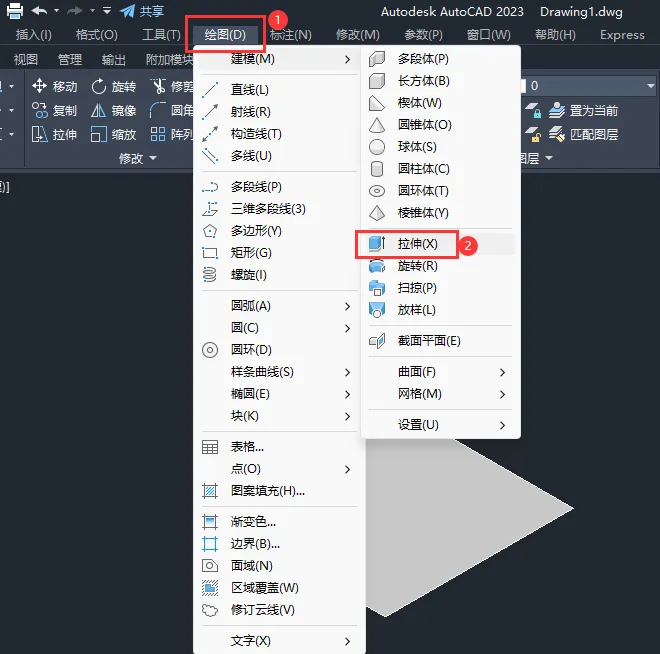Open the 参数(P) menu
Viewport: 660px width, 654px height.
click(423, 35)
